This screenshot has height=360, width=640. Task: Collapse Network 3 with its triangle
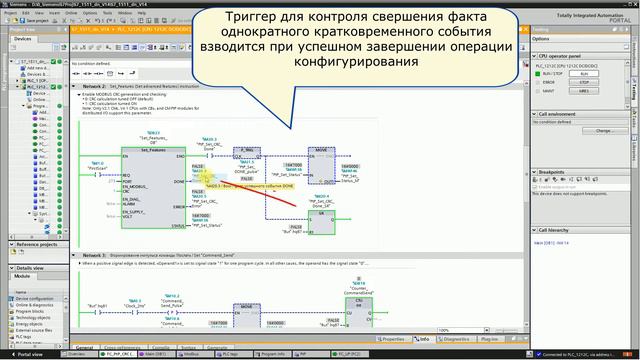pyautogui.click(x=74, y=255)
